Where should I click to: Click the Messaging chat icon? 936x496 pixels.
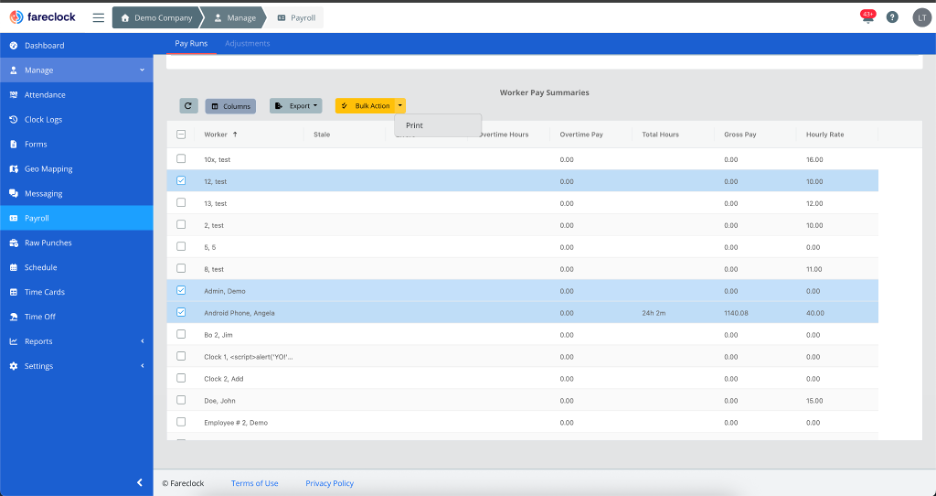[13, 193]
